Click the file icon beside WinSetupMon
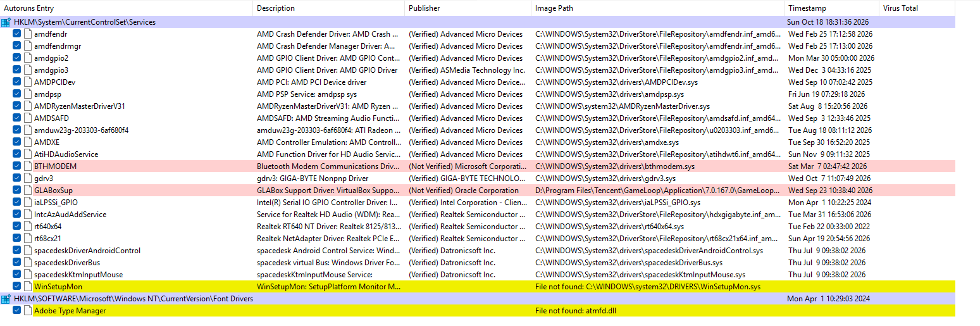Image resolution: width=980 pixels, height=326 pixels. [28, 287]
